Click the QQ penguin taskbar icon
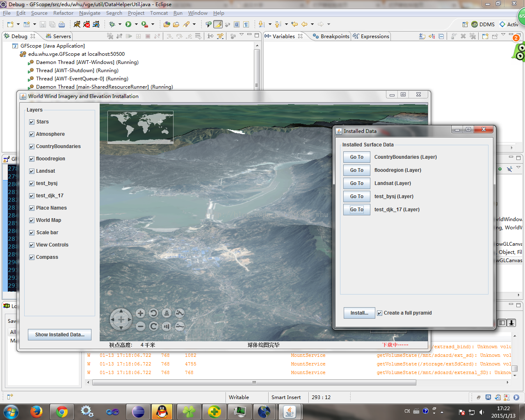Viewport: 525px width, 420px height. [x=163, y=411]
